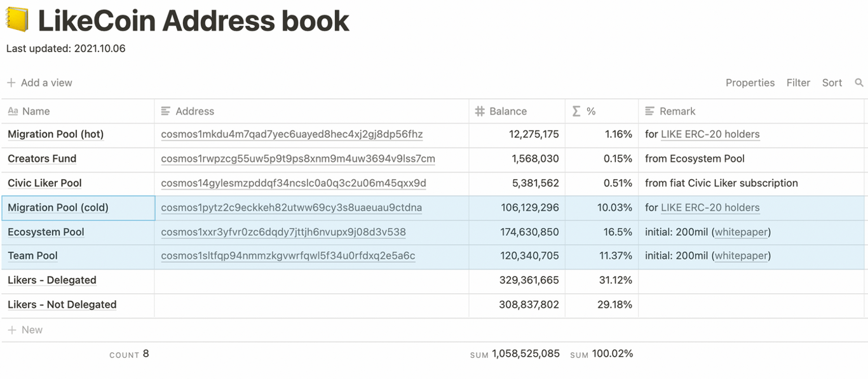Click the 5,381,562 balance cell
Image resolution: width=868 pixels, height=379 pixels.
pos(517,183)
